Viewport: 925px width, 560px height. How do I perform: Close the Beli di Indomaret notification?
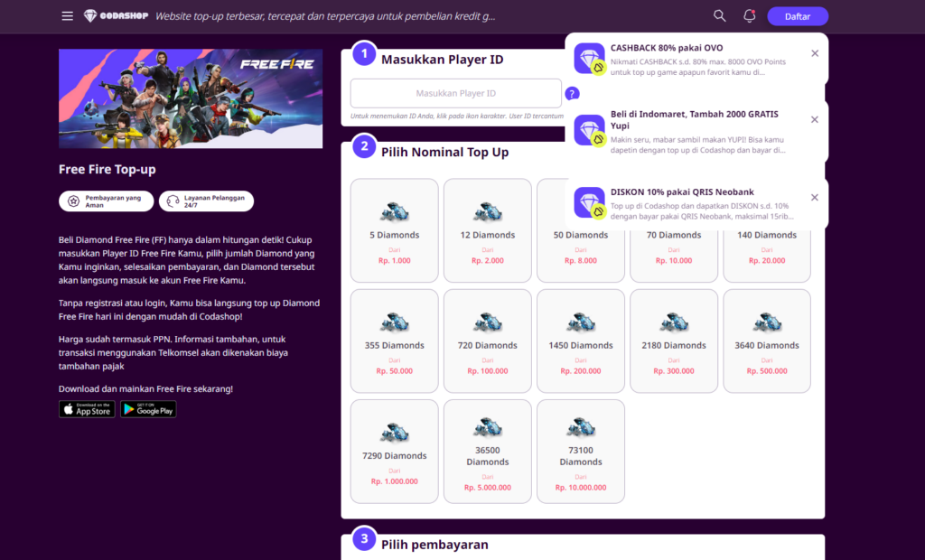(815, 120)
